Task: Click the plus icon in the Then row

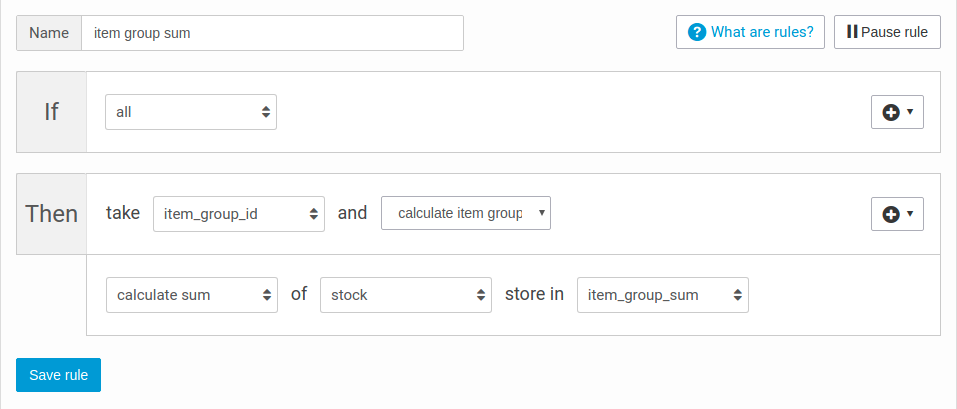Action: [x=892, y=214]
